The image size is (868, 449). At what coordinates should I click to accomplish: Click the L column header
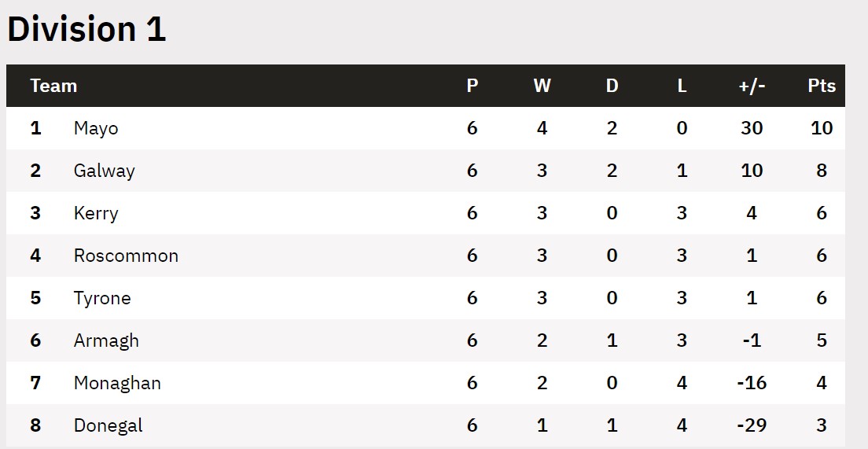pos(682,86)
